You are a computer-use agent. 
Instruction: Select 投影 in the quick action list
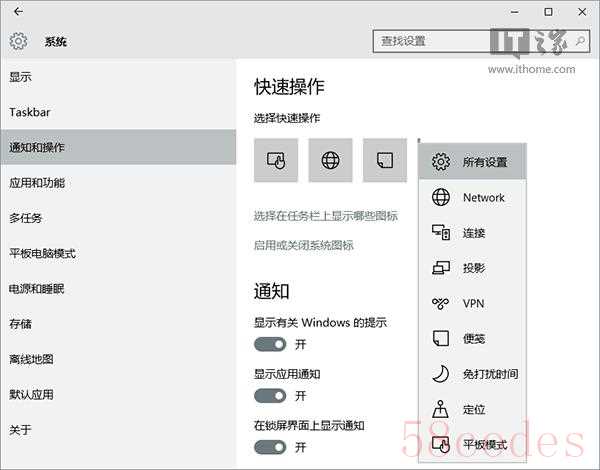point(472,268)
